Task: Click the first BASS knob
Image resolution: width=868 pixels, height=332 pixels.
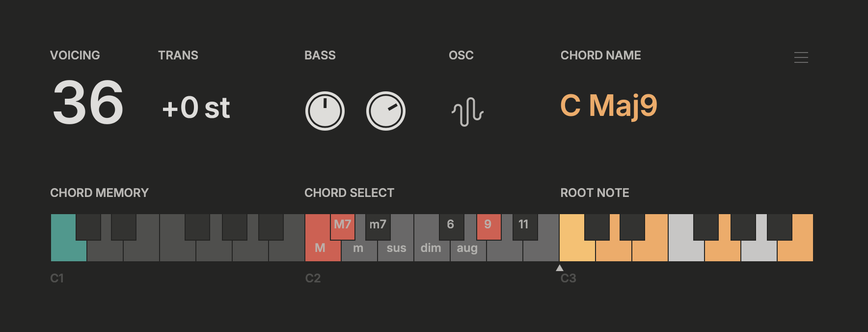Action: pos(325,111)
